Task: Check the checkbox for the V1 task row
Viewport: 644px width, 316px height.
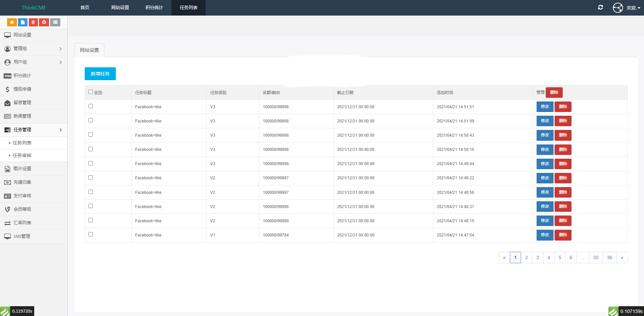Action: coord(90,234)
